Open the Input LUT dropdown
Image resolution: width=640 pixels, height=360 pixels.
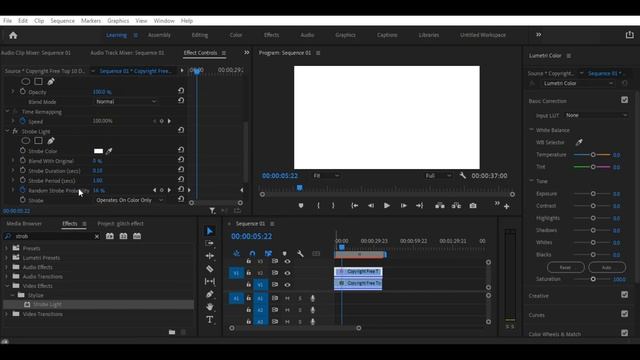tap(596, 116)
